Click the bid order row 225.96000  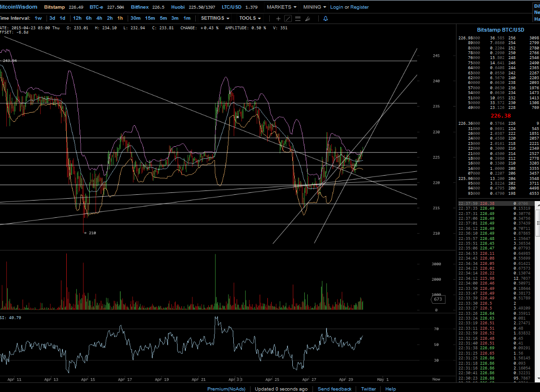[x=499, y=178]
